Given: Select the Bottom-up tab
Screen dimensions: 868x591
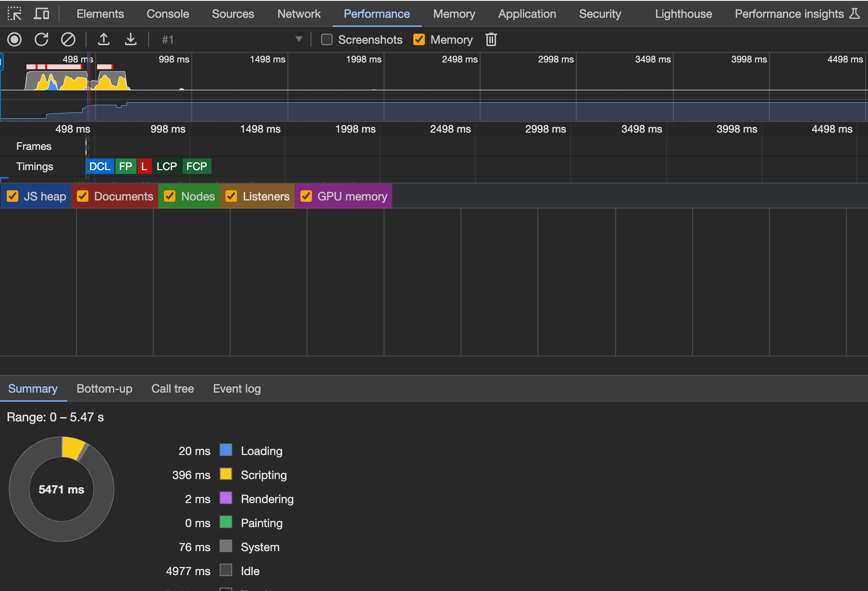Looking at the screenshot, I should (x=104, y=389).
